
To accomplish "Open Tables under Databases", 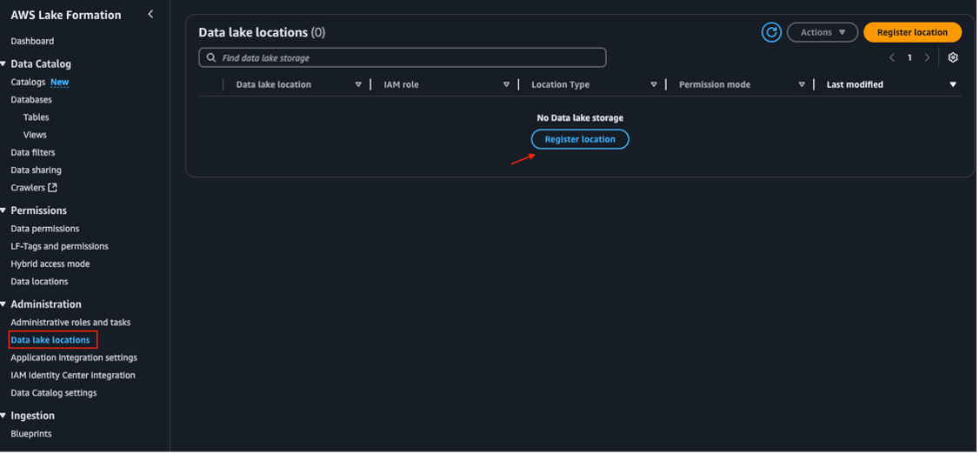I will click(x=37, y=117).
